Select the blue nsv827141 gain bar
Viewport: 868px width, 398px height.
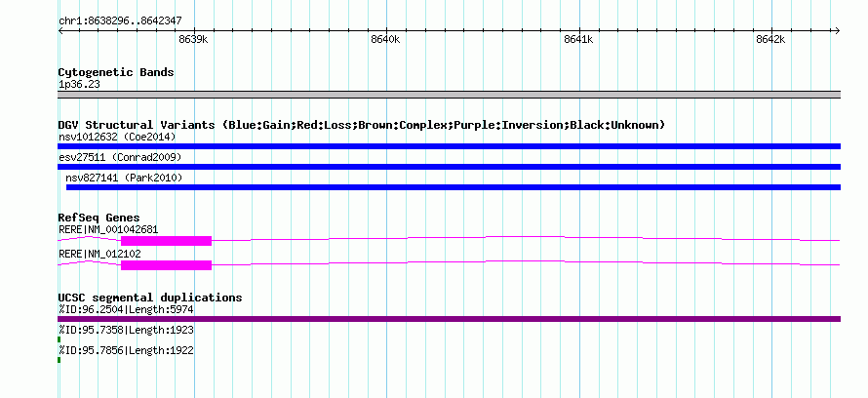click(454, 187)
